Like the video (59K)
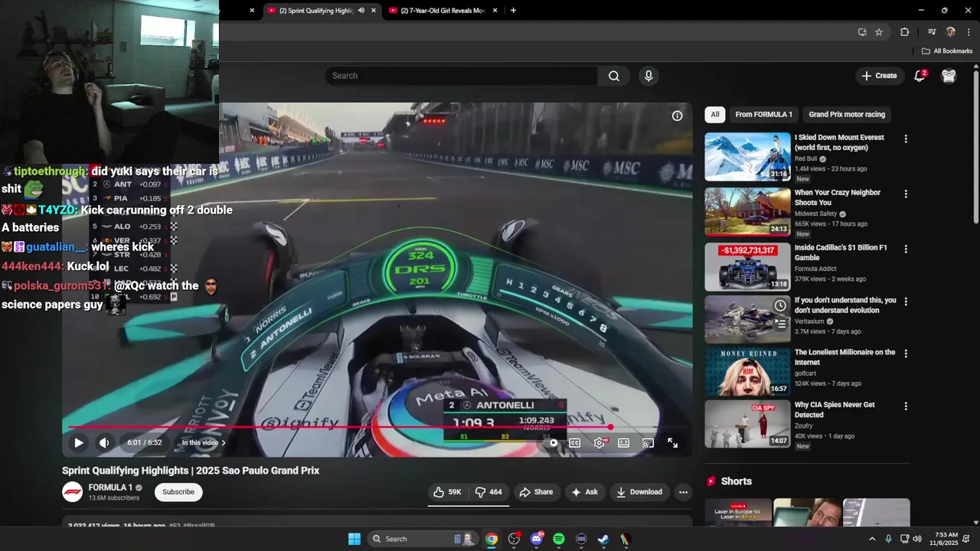Viewport: 980px width, 551px height. pyautogui.click(x=448, y=492)
